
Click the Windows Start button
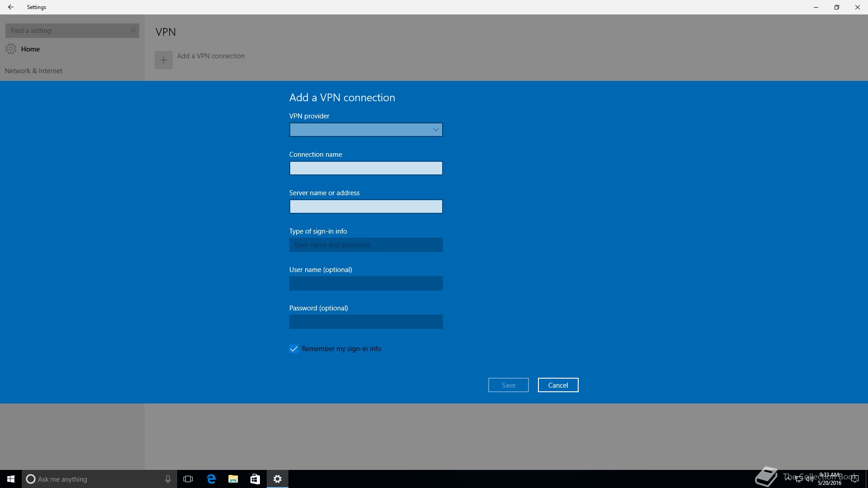[x=11, y=479]
